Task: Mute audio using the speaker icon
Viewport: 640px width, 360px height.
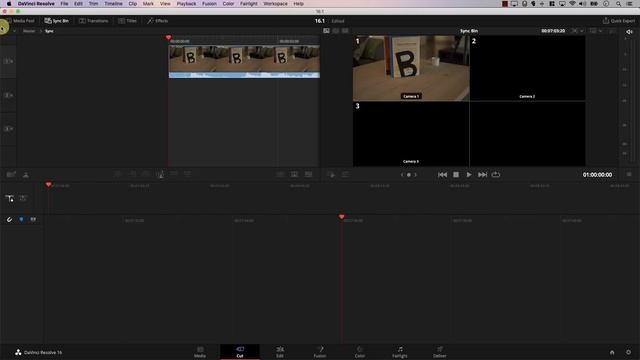Action: pos(629,31)
